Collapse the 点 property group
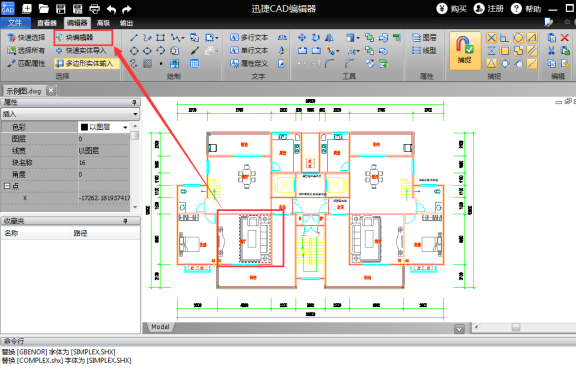The width and height of the screenshot is (576, 370). tap(6, 186)
